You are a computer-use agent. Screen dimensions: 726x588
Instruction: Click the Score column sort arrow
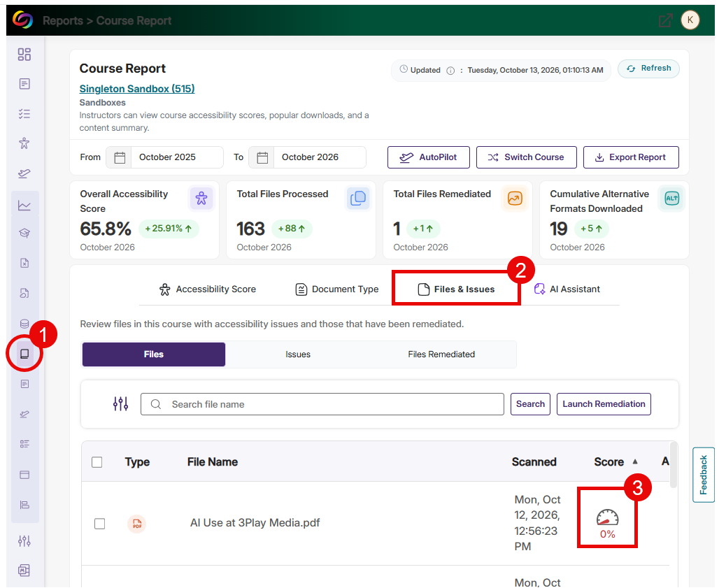click(635, 461)
